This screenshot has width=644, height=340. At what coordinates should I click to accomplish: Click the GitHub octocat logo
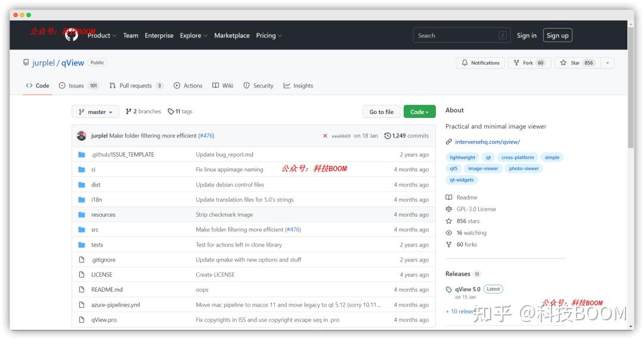pyautogui.click(x=72, y=35)
